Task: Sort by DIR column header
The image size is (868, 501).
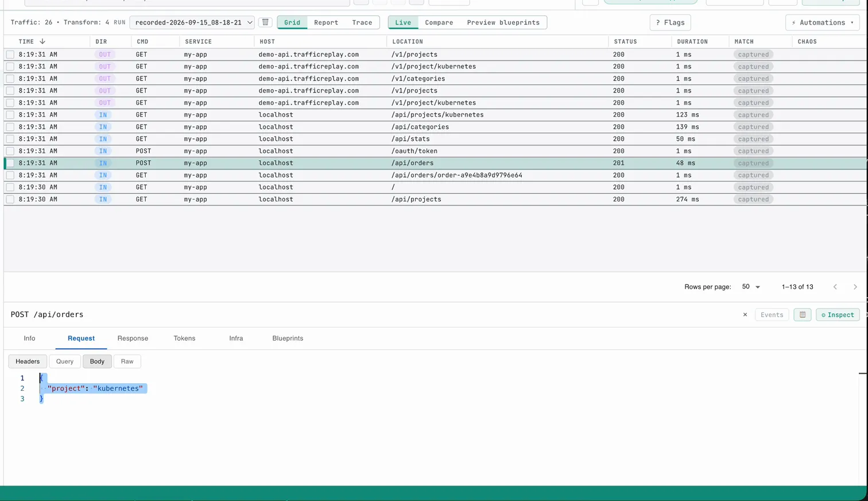Action: tap(101, 41)
